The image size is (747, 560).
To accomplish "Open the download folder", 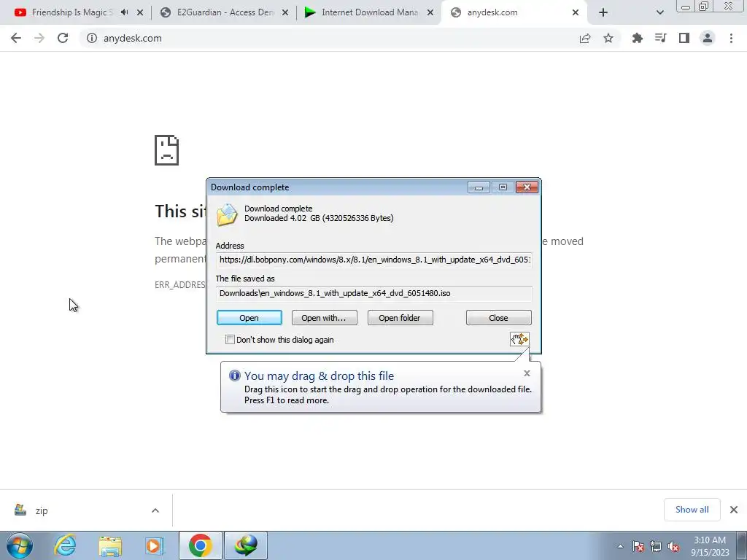I will coord(400,318).
